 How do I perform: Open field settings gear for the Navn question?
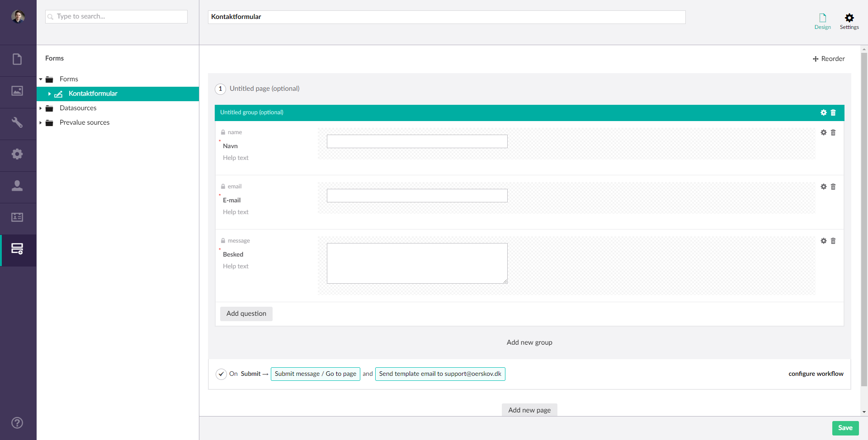(824, 132)
